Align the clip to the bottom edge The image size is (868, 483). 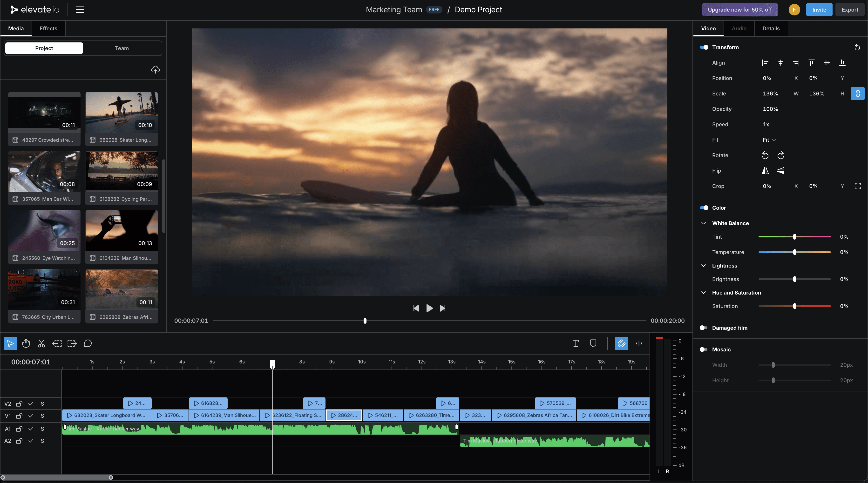click(842, 63)
